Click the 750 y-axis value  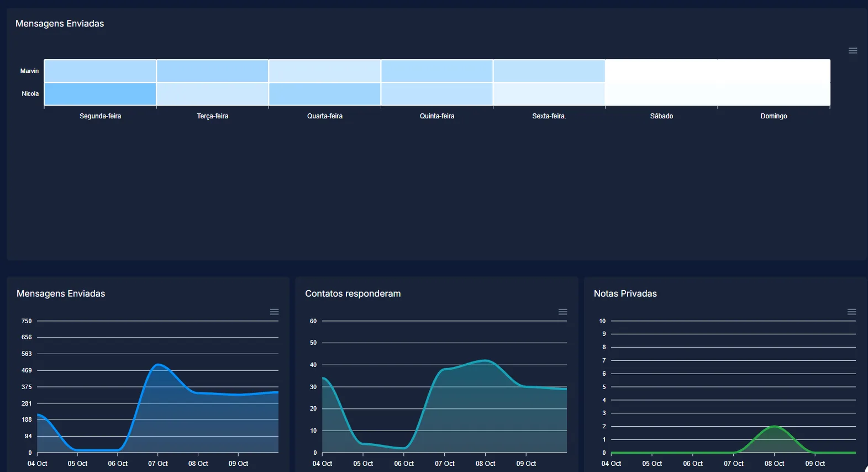click(x=27, y=321)
